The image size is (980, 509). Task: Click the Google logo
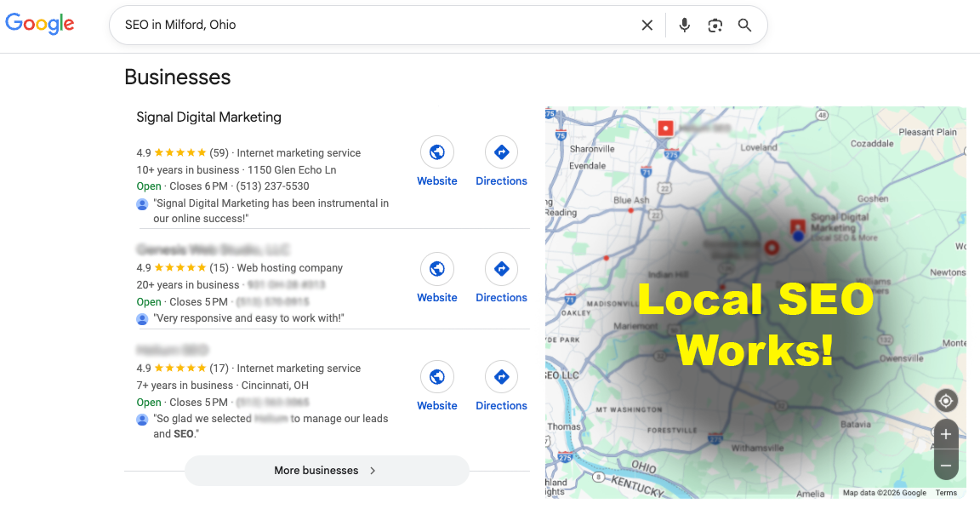coord(40,24)
